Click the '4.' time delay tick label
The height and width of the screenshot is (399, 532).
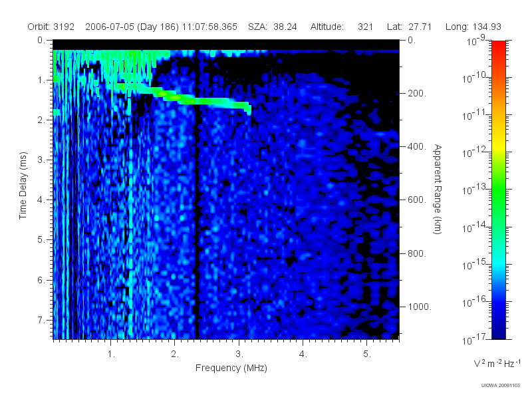[41, 200]
